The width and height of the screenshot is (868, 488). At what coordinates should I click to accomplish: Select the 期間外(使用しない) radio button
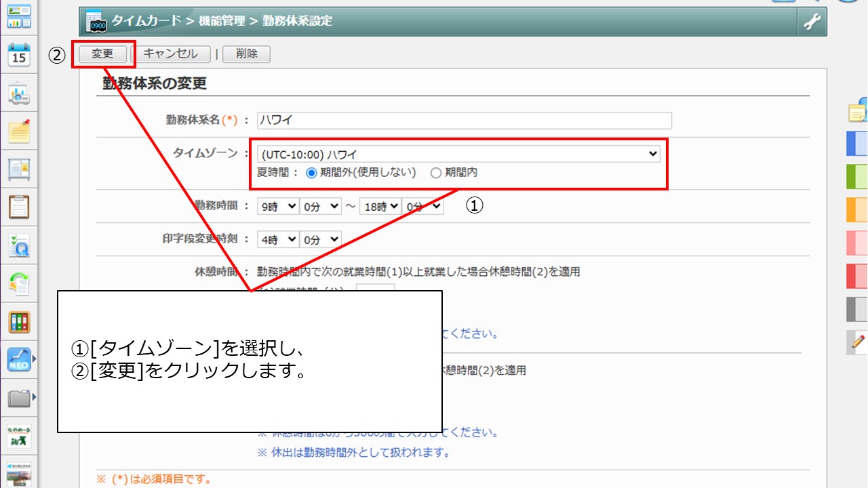[x=312, y=173]
